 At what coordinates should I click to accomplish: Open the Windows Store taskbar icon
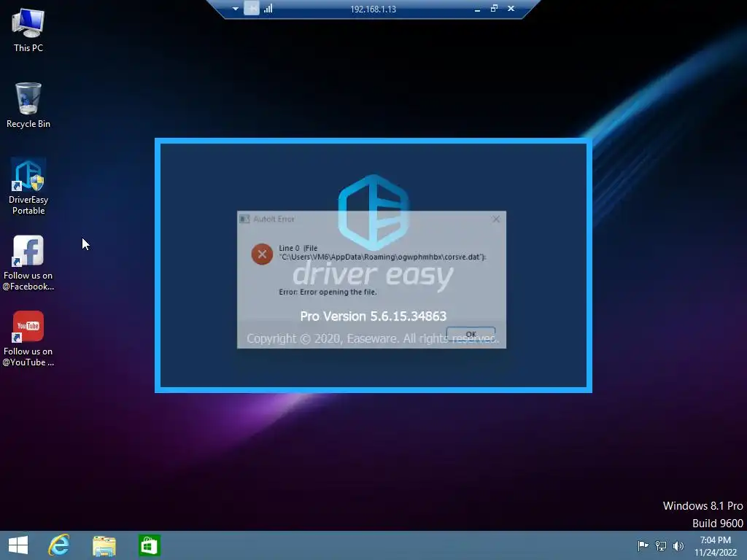tap(149, 545)
